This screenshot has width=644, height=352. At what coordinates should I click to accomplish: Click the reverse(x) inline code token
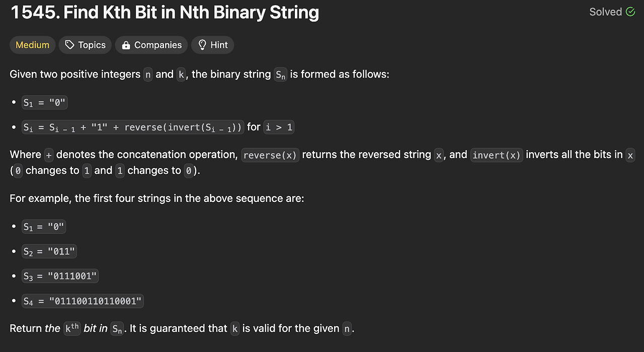point(270,155)
